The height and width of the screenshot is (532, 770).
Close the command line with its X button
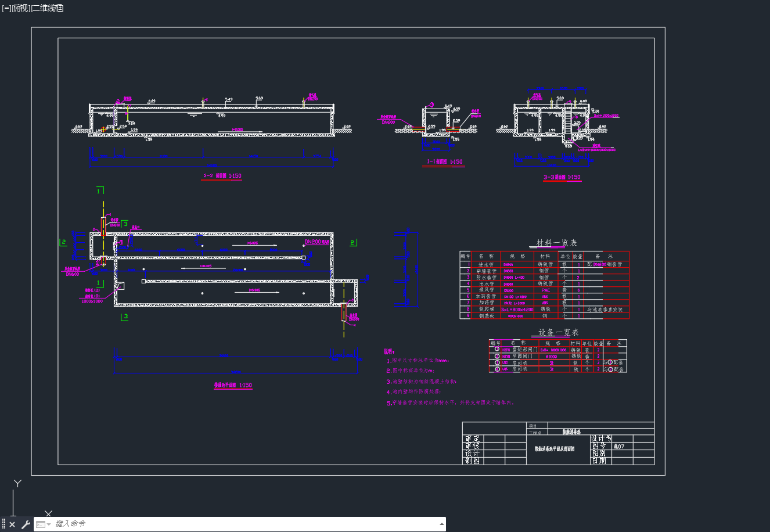[12, 524]
